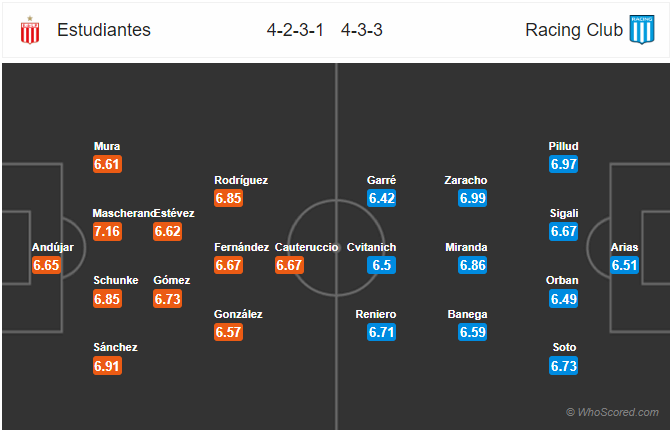Select Orban's 6.49 rating badge
This screenshot has width=672, height=430.
564,299
